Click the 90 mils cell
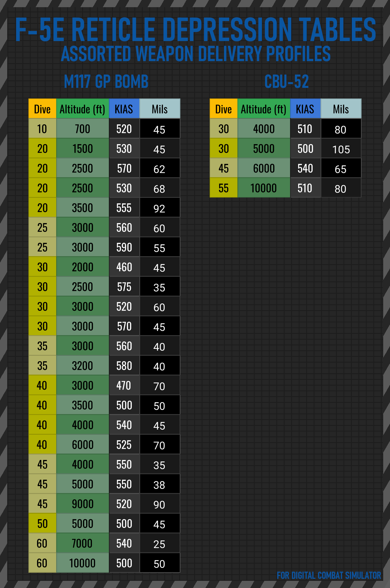This screenshot has height=588, width=390. tap(160, 504)
